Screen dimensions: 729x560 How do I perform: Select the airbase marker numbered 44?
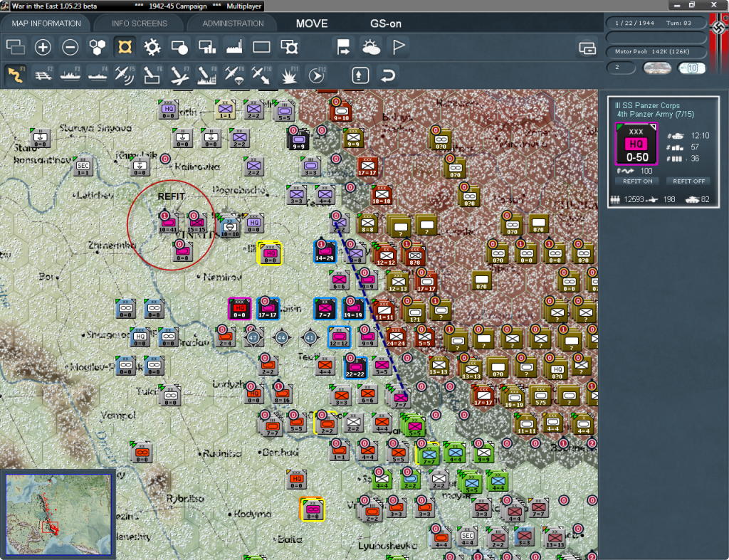point(281,337)
